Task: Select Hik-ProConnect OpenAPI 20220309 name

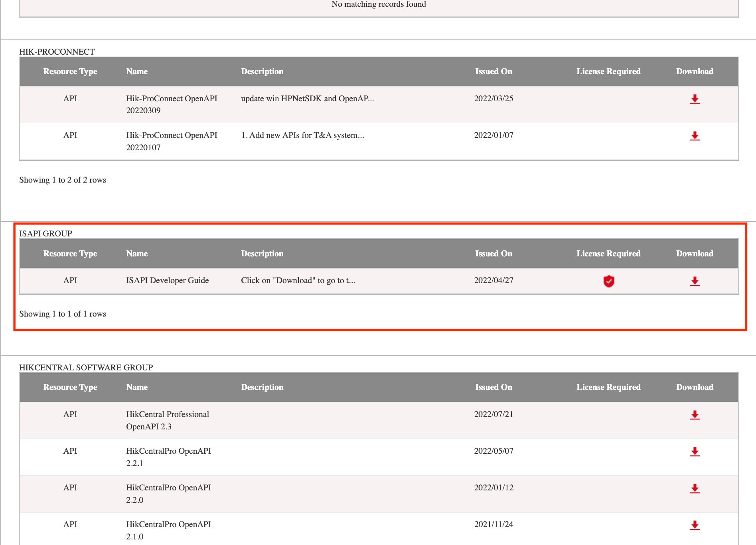Action: [172, 104]
